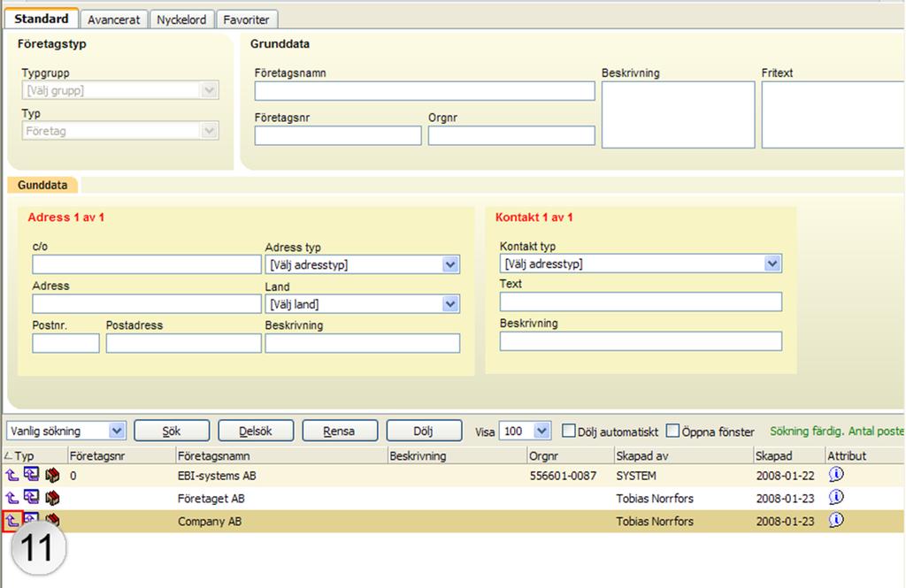This screenshot has height=588, width=906.
Task: Click Tobias Norrfors in the Företaget AB row
Action: (x=655, y=499)
